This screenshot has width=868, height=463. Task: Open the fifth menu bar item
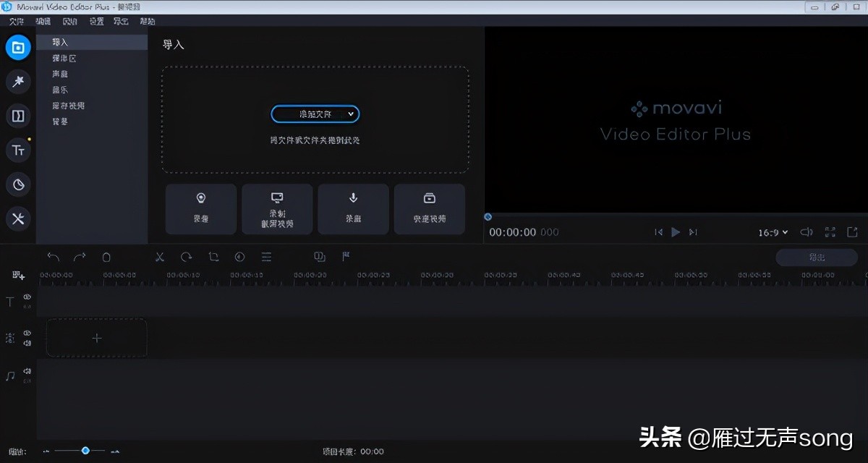point(121,22)
